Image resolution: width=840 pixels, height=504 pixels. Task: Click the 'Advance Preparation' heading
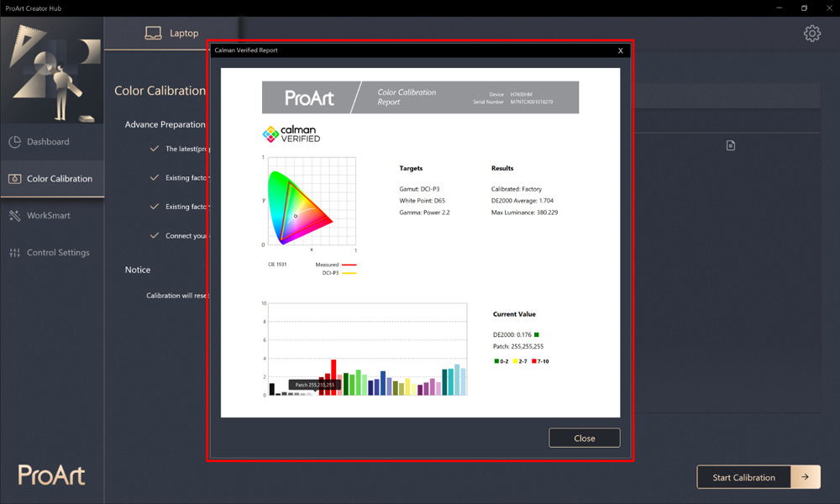click(x=165, y=124)
